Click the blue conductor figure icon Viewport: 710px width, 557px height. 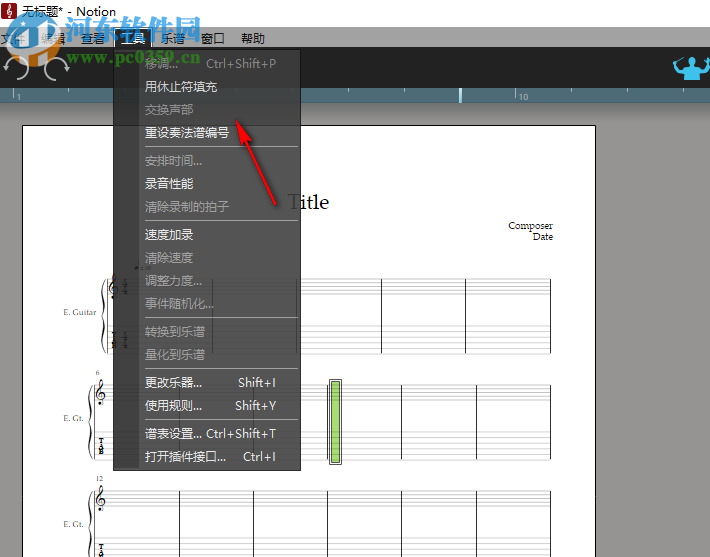tap(691, 68)
